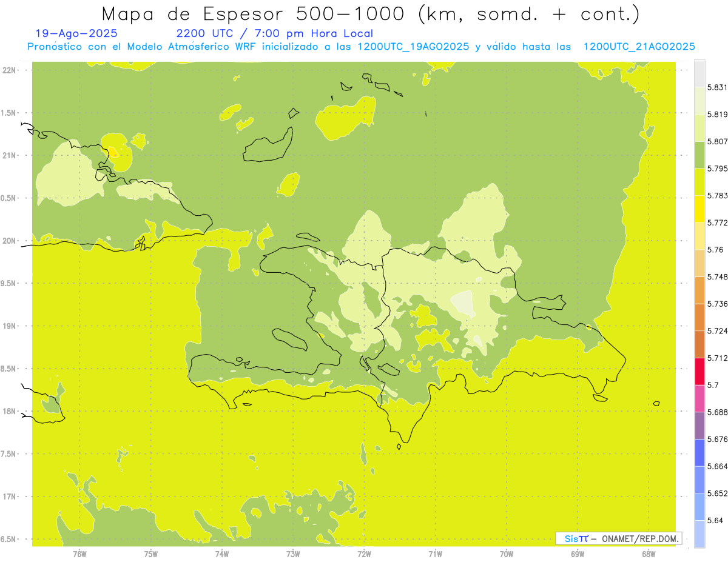This screenshot has height=562, width=728.
Task: Click the legend value 5.652
Action: click(x=718, y=493)
